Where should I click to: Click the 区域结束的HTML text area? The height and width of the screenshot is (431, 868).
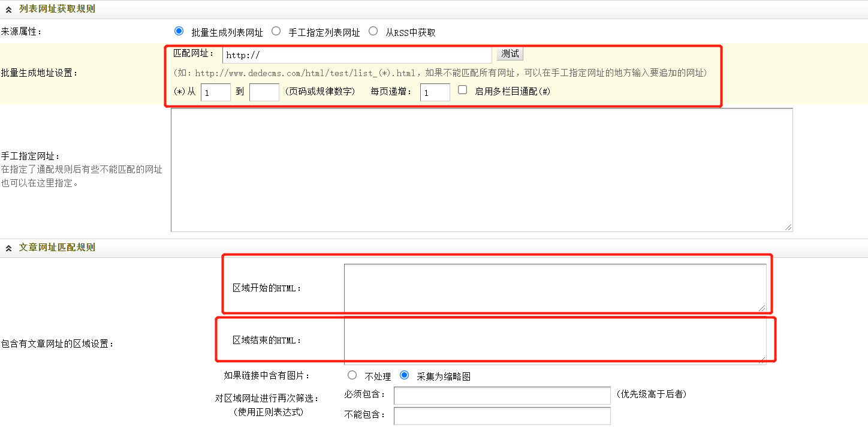(555, 340)
